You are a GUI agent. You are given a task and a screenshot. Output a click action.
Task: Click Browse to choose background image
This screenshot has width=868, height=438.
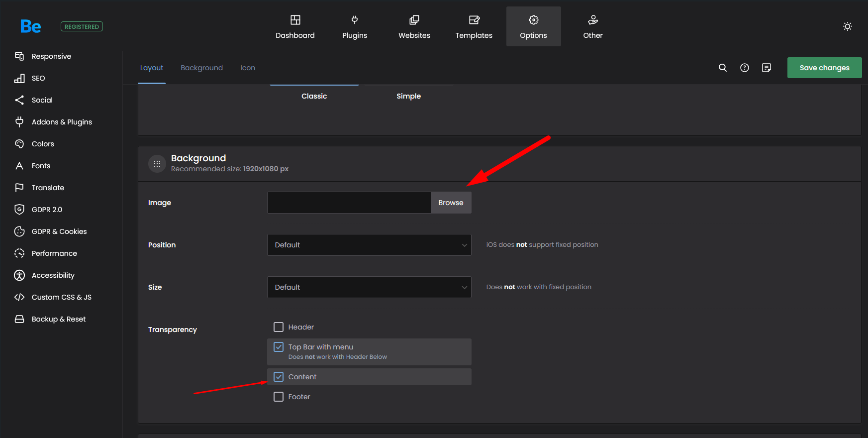pyautogui.click(x=451, y=203)
